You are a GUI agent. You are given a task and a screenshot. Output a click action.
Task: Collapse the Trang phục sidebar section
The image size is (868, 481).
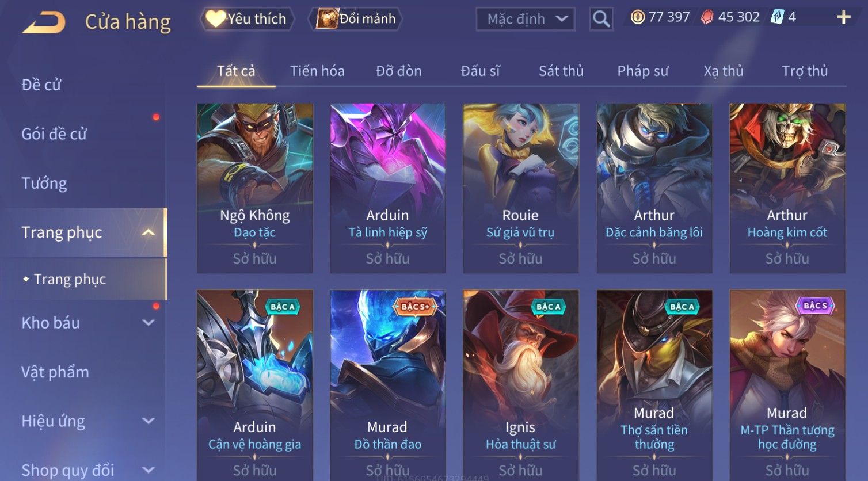pos(149,232)
